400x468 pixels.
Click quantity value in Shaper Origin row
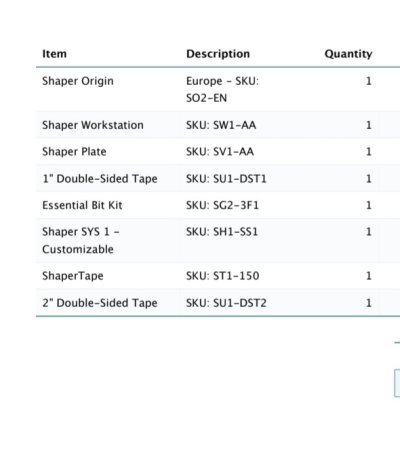pos(368,81)
